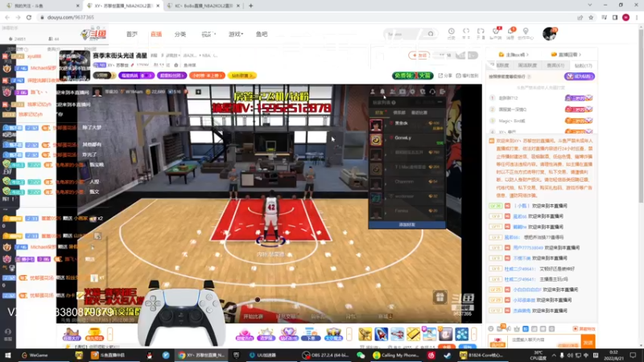Expand the 游戏 nav dropdown
Screen dimensions: 644x362
point(236,34)
